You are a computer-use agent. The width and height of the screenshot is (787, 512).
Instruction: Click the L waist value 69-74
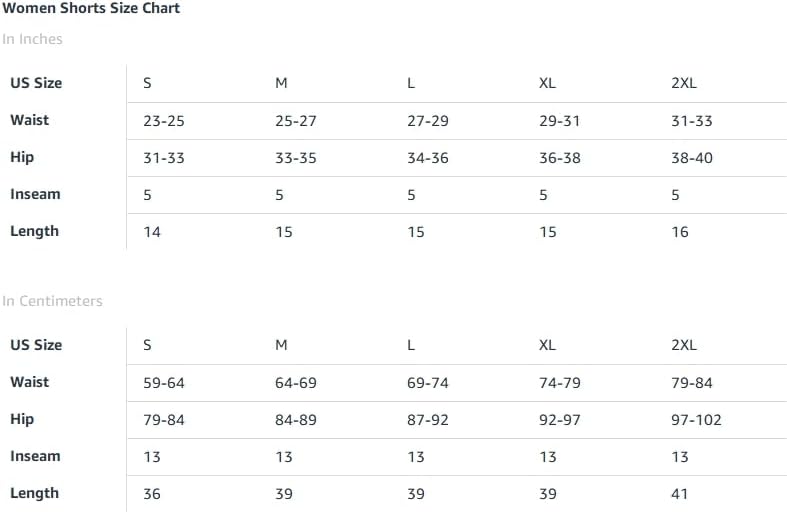[x=428, y=383]
